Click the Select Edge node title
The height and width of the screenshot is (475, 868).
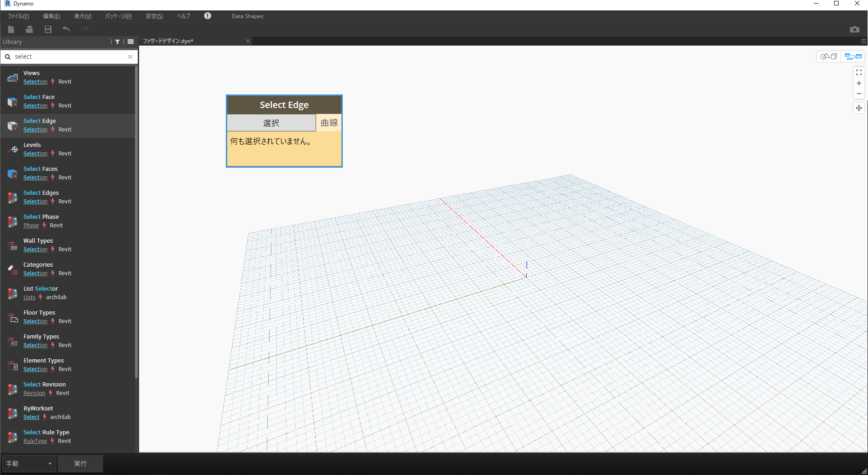click(284, 105)
